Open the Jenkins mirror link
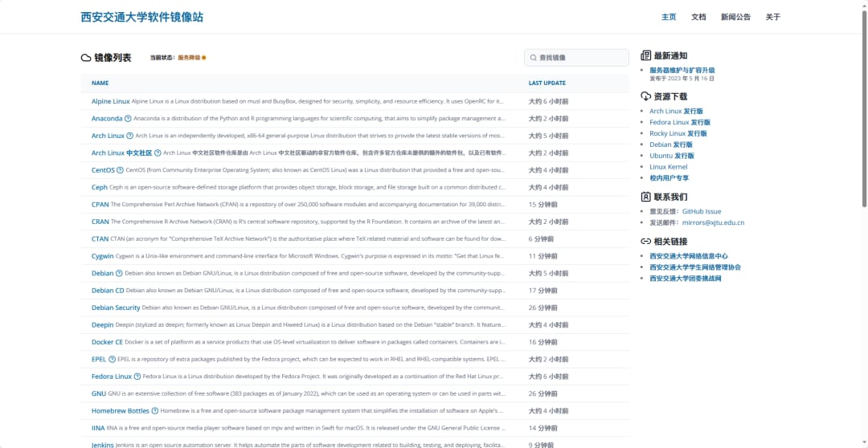 (x=102, y=445)
